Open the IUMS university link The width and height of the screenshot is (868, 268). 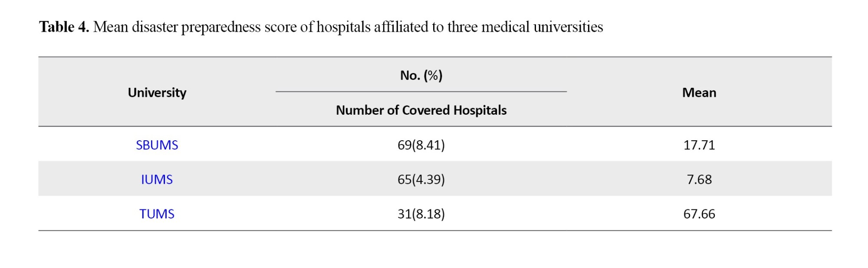[157, 179]
